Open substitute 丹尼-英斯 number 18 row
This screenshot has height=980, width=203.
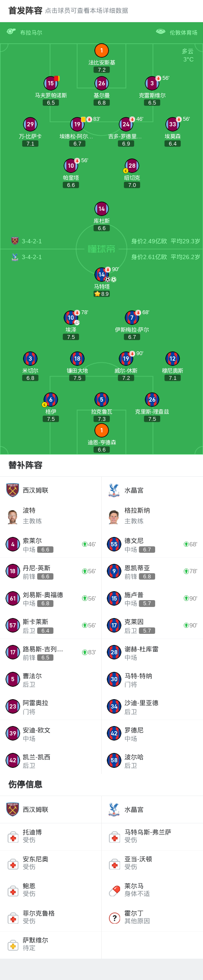click(51, 571)
